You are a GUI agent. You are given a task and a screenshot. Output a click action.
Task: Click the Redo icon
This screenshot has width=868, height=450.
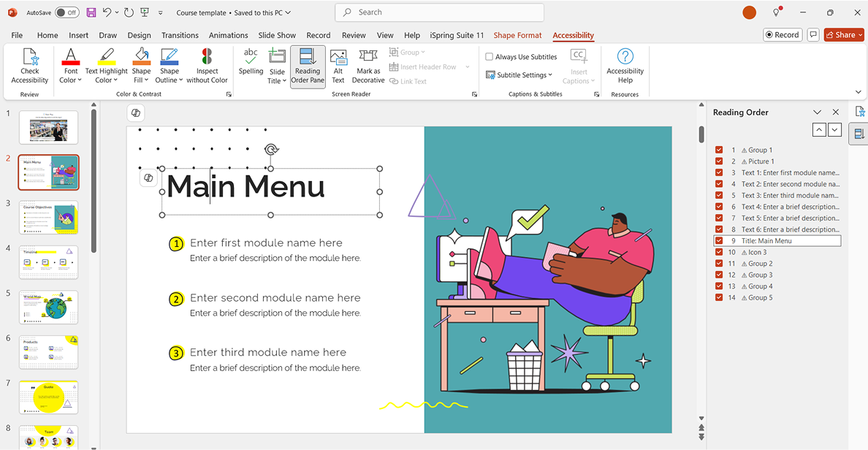click(x=129, y=12)
